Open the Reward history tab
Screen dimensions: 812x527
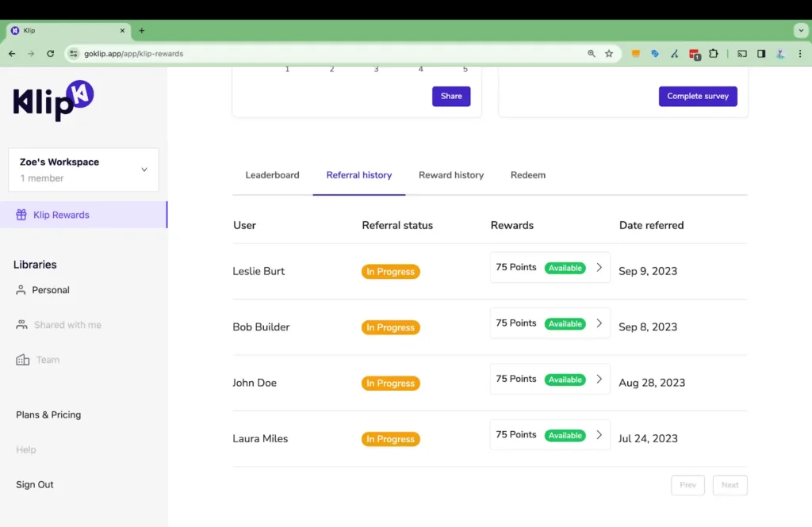(x=451, y=175)
